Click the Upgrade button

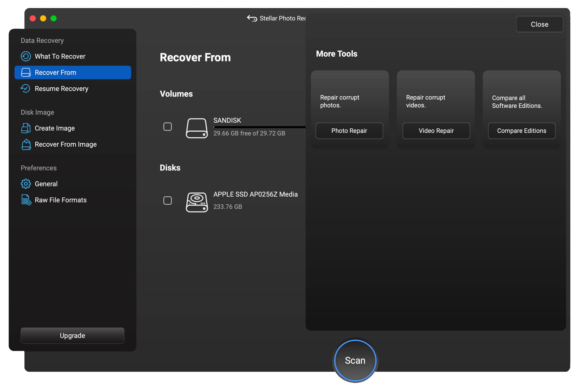tap(72, 335)
